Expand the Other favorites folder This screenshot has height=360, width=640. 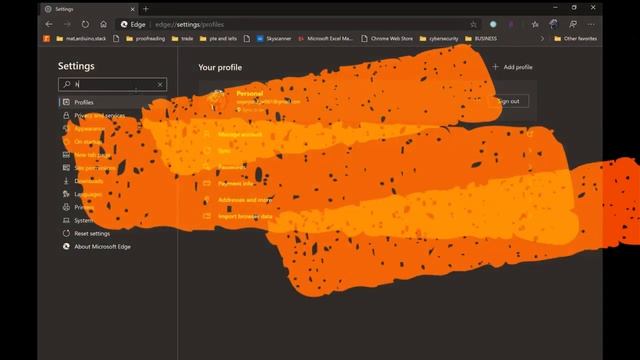tap(575, 38)
